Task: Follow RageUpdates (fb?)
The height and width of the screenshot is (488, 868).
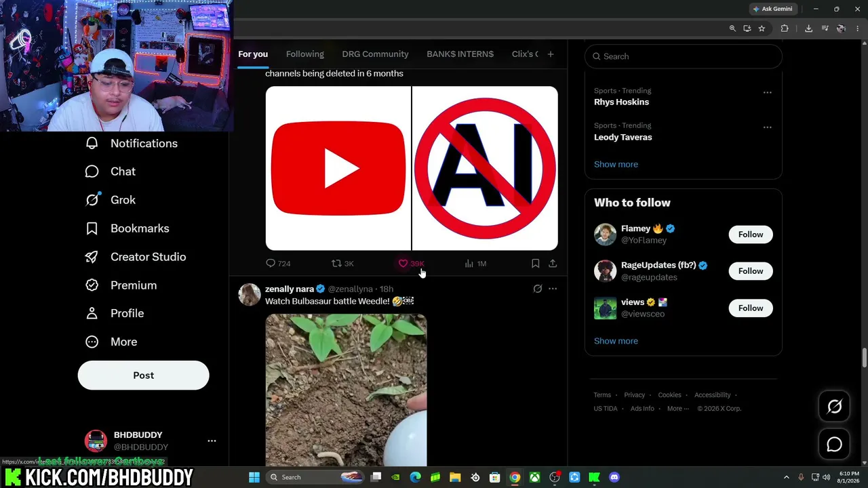Action: point(751,271)
